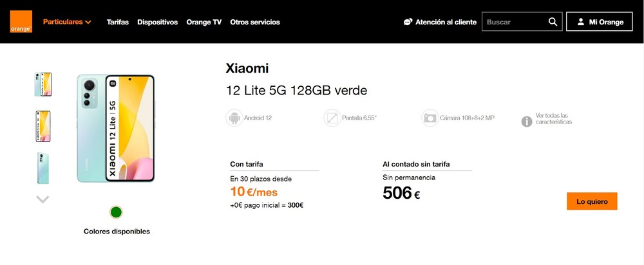Open the Dispositivos menu
This screenshot has width=644, height=265.
[x=157, y=22]
